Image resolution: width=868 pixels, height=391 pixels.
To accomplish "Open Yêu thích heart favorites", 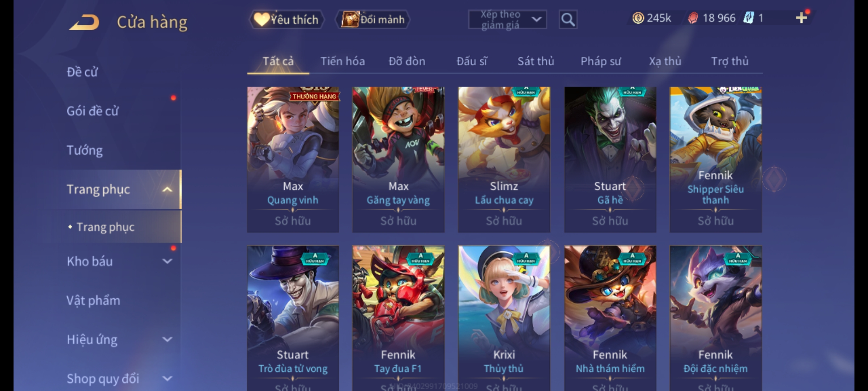I will click(x=286, y=20).
